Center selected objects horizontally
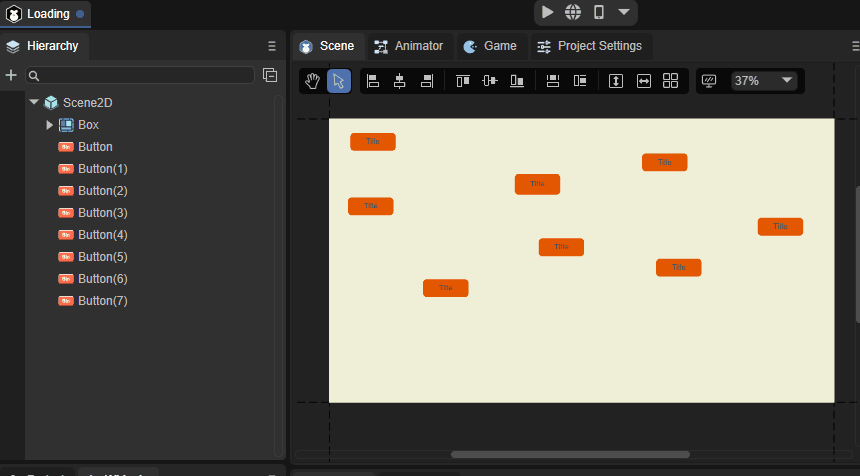 (400, 81)
